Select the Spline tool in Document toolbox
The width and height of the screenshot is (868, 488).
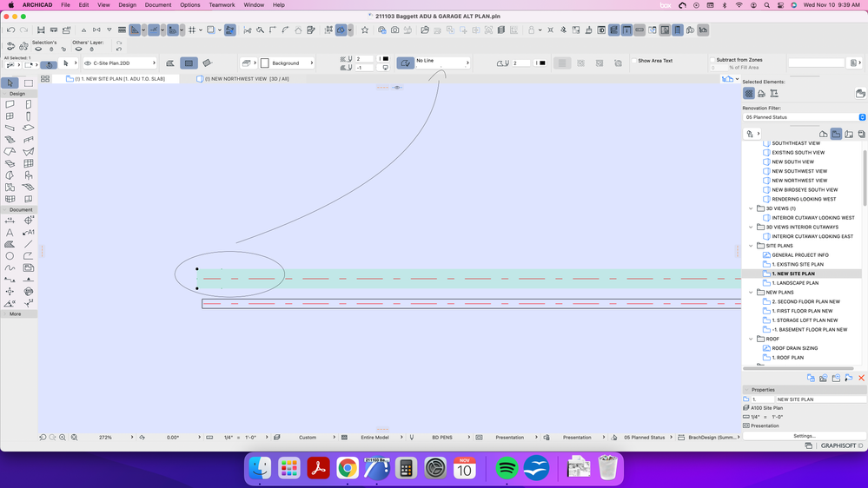click(x=10, y=268)
